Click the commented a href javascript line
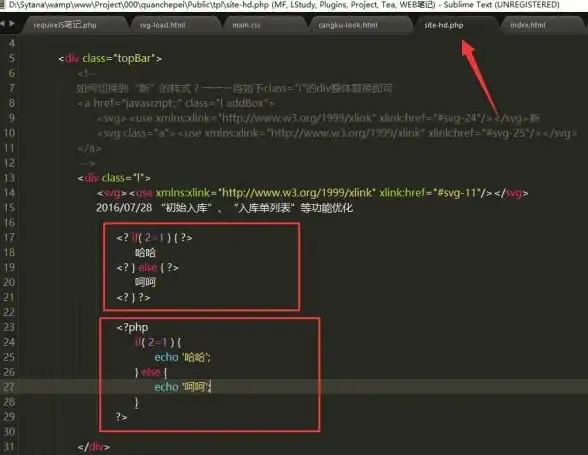The image size is (588, 455). pyautogui.click(x=176, y=103)
